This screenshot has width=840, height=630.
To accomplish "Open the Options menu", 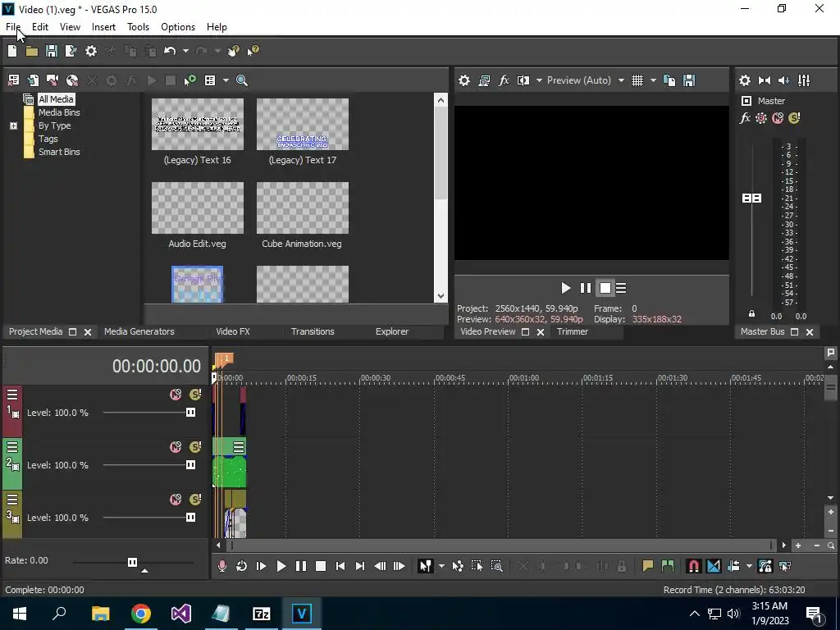I will (178, 27).
